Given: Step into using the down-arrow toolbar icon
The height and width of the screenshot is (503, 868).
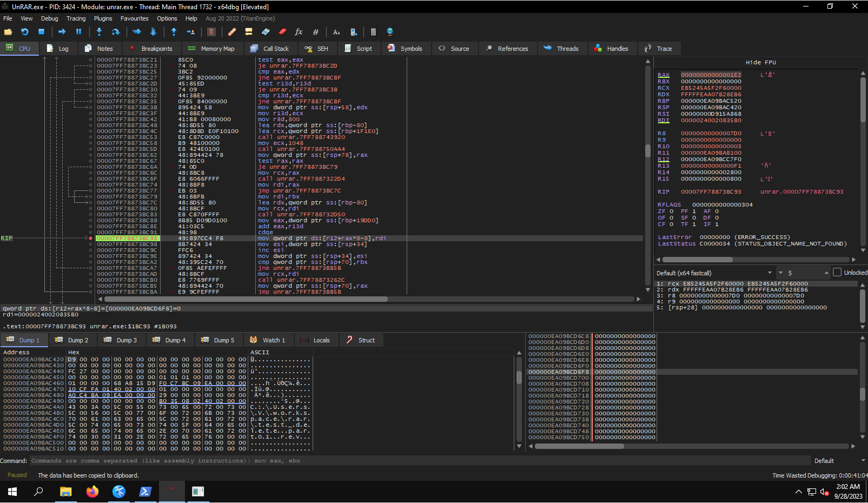Looking at the screenshot, I should click(99, 32).
